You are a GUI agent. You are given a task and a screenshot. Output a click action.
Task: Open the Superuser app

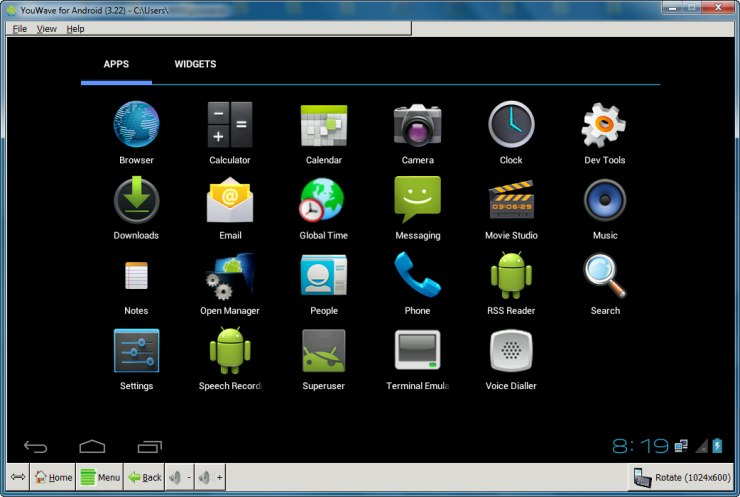click(324, 351)
